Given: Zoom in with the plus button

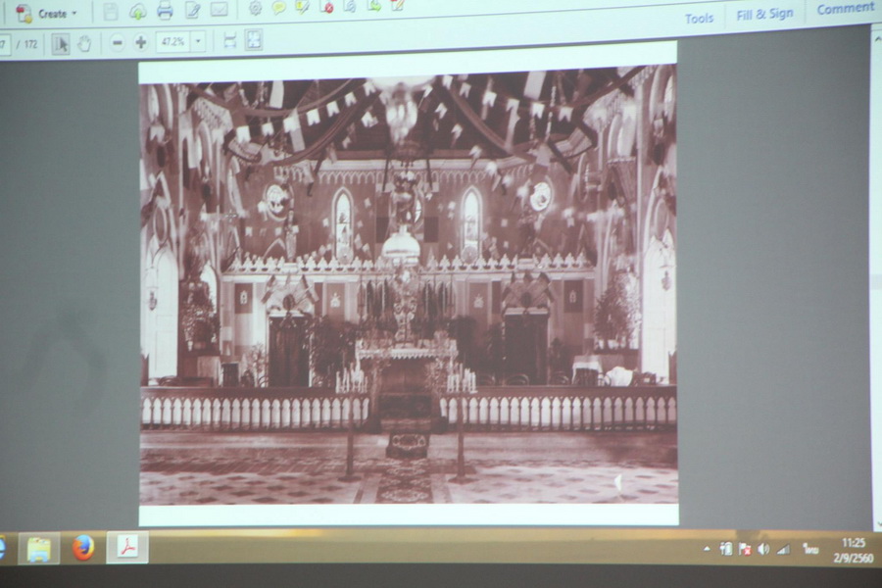Looking at the screenshot, I should 140,41.
